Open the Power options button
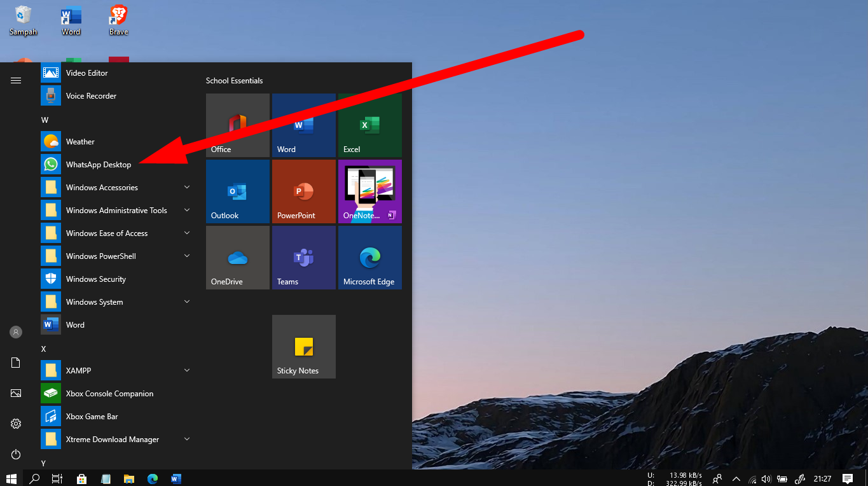 (x=16, y=454)
